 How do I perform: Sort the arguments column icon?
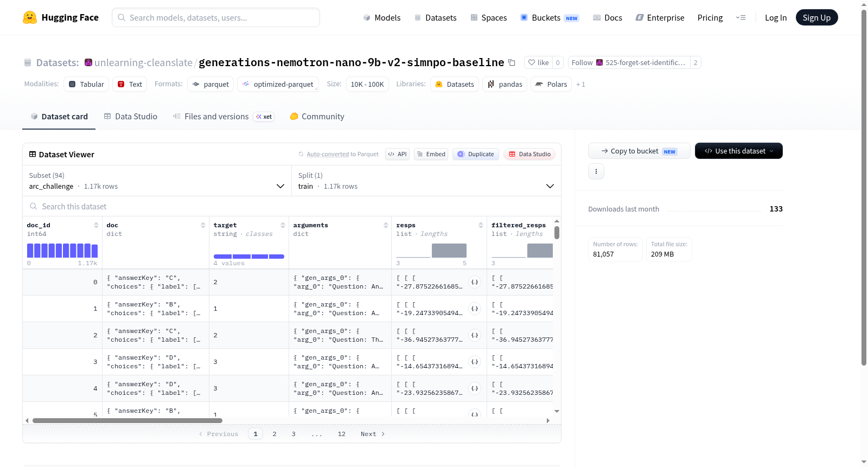(386, 225)
